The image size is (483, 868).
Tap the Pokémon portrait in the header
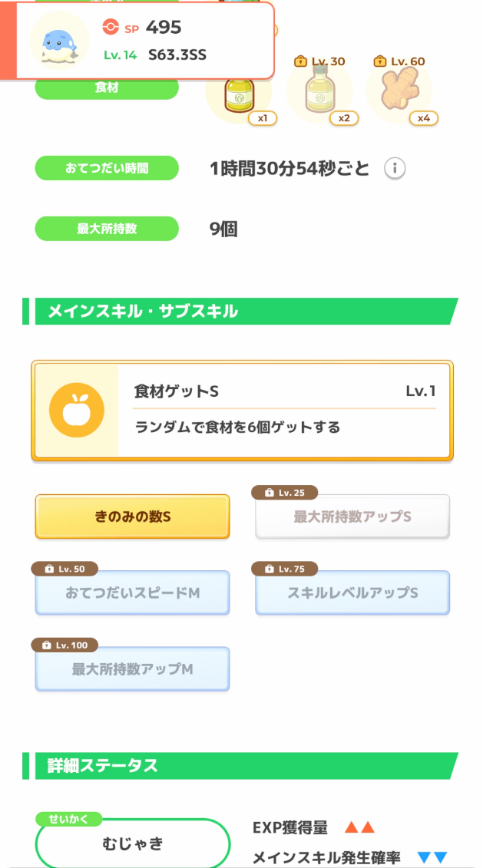point(59,41)
